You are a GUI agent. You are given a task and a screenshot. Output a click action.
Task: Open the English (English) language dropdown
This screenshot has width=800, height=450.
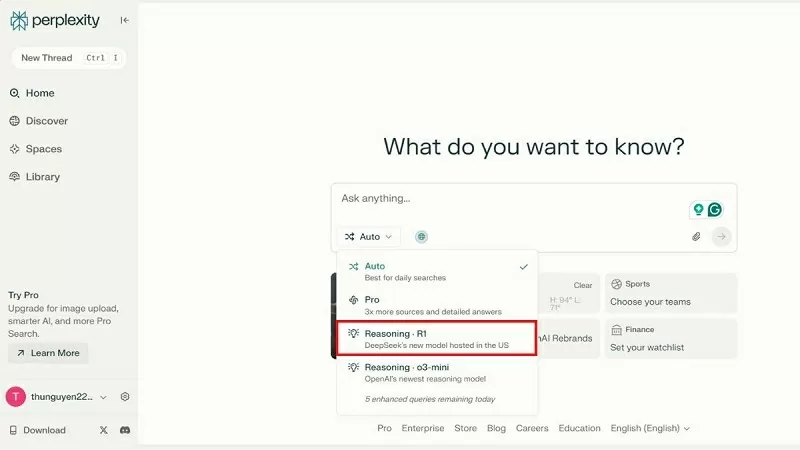650,428
